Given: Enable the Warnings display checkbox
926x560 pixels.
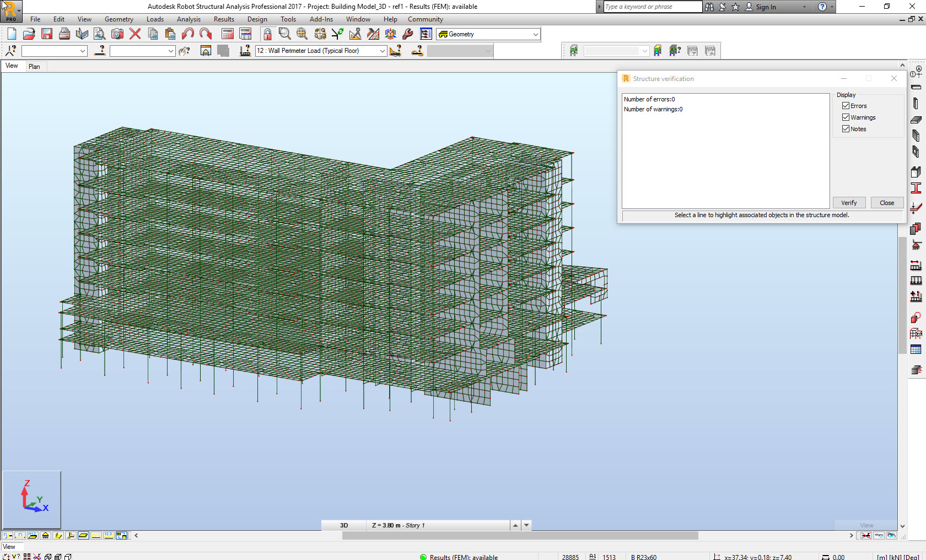Looking at the screenshot, I should pos(846,117).
